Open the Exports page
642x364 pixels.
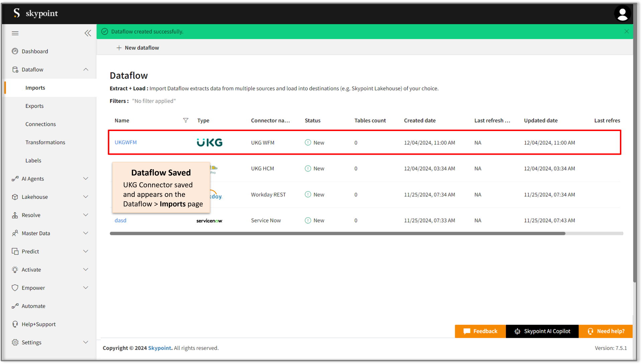point(34,106)
